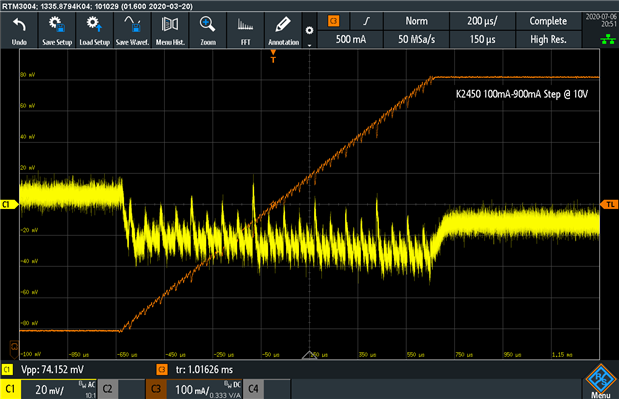619x399 pixels.
Task: Click the 200 µs/ timebase setting
Action: point(482,21)
